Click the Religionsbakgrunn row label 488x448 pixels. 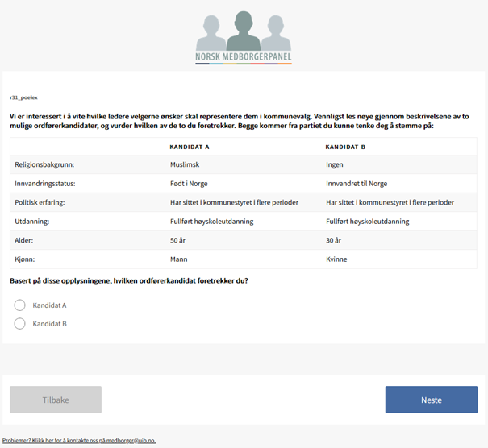[x=44, y=165]
